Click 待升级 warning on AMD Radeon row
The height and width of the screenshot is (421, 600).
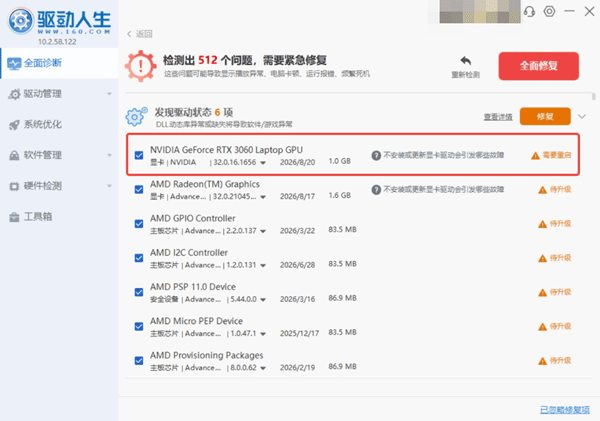554,189
